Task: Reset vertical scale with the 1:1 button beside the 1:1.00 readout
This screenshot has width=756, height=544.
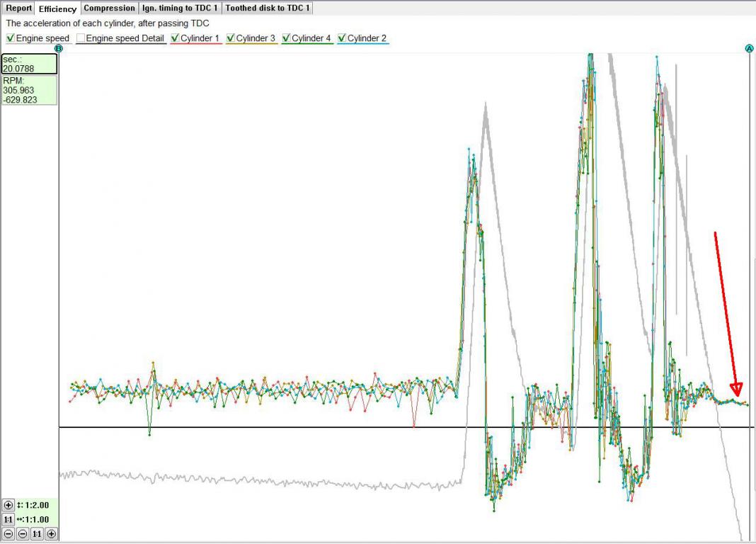Action: pos(8,520)
